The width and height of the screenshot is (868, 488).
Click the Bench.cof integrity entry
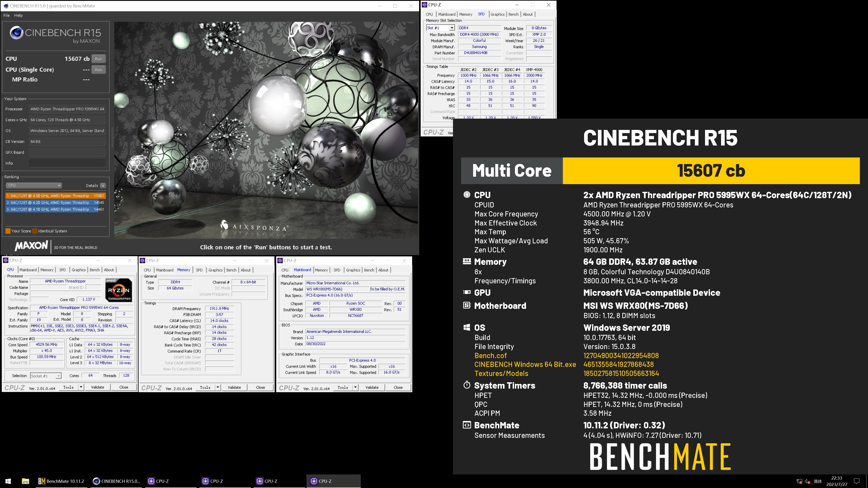[490, 355]
